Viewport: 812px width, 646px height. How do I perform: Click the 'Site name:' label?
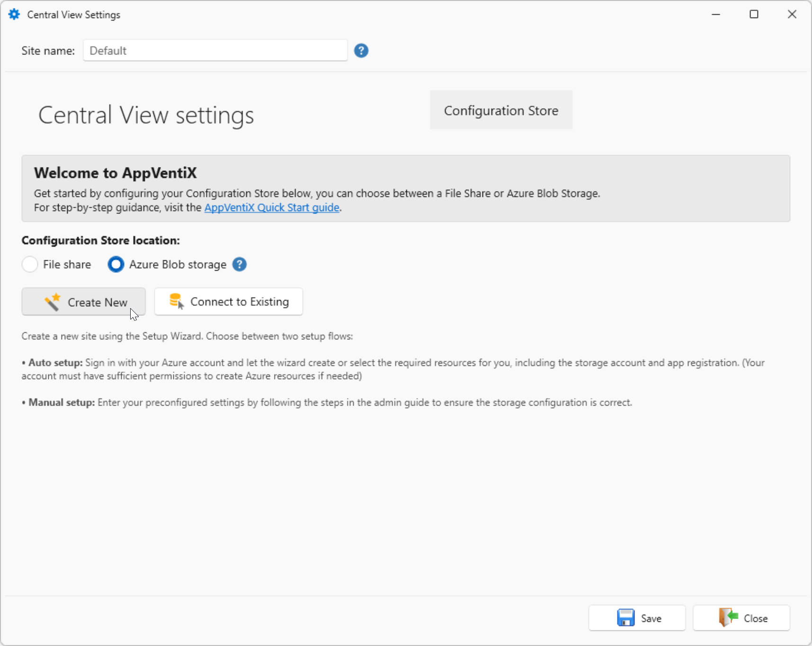pyautogui.click(x=48, y=51)
